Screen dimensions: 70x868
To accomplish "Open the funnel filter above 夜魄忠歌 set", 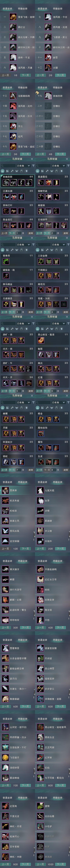I will click(33, 166).
